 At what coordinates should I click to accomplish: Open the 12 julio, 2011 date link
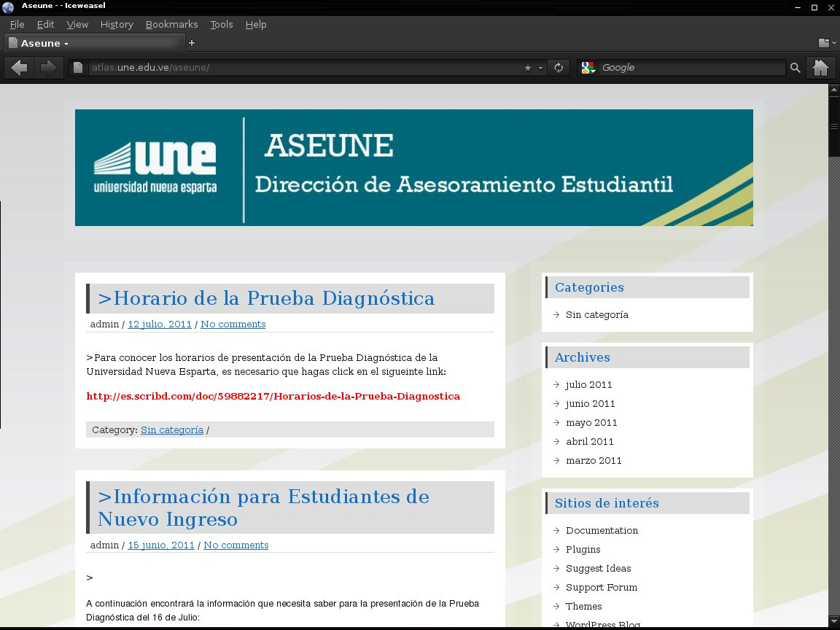tap(160, 324)
